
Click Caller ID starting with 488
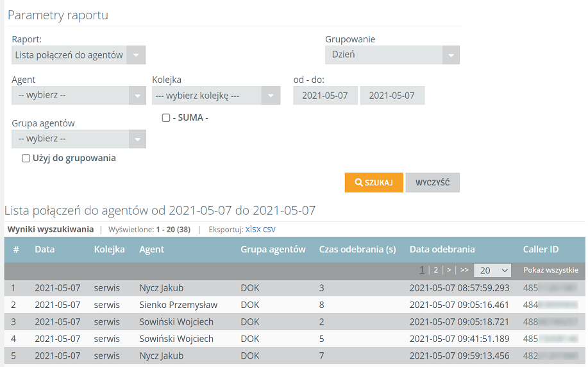tap(550, 321)
